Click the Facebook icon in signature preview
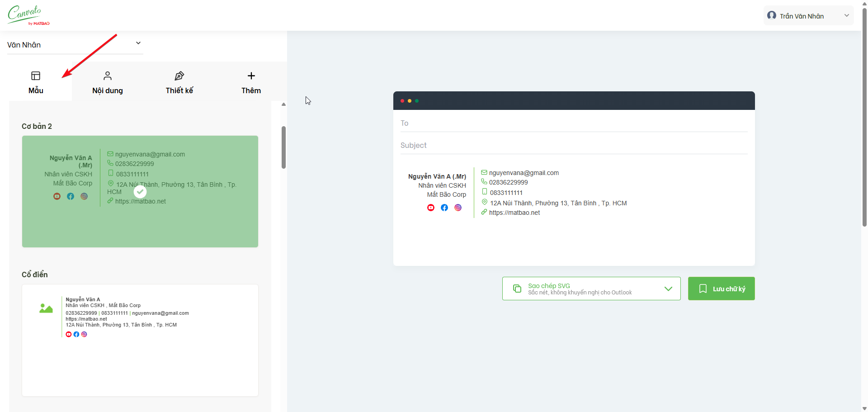 [x=444, y=208]
